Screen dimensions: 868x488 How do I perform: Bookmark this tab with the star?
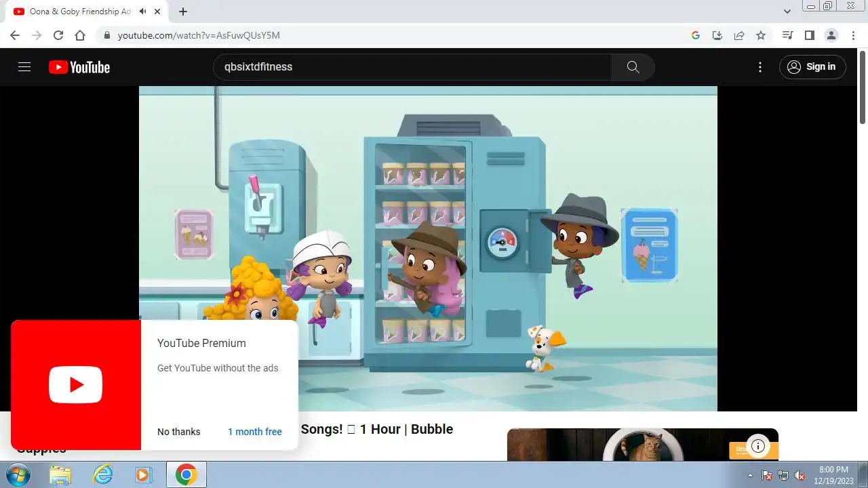pos(761,35)
